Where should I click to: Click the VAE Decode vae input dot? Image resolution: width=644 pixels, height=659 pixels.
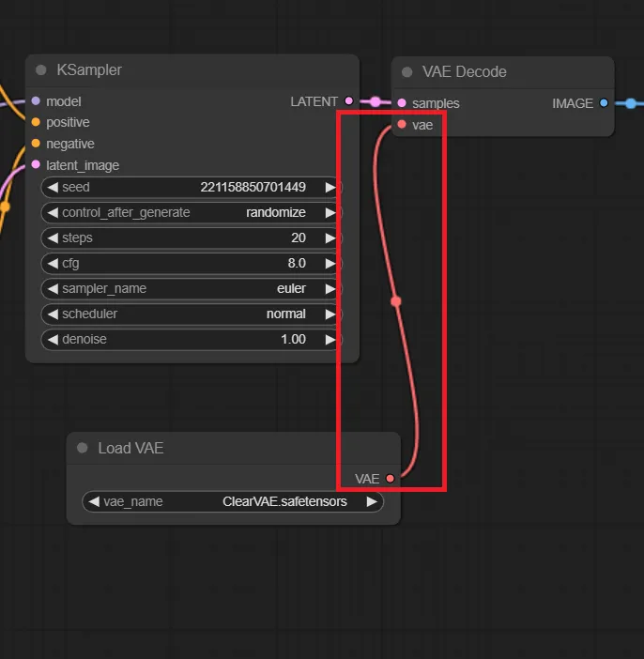pyautogui.click(x=402, y=124)
